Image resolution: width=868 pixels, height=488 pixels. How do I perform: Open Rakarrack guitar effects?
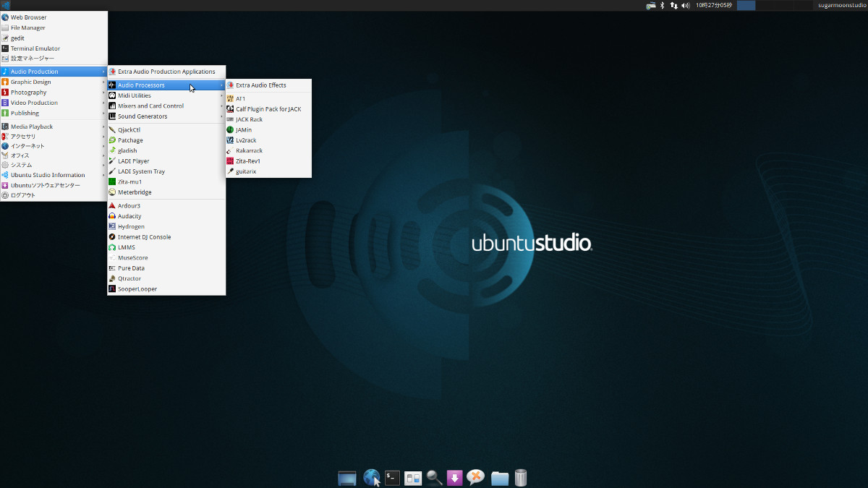(x=268, y=150)
